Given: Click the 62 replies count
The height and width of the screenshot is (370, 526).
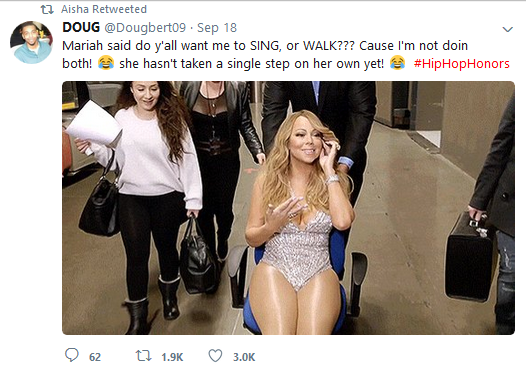Looking at the screenshot, I should click(x=95, y=357).
